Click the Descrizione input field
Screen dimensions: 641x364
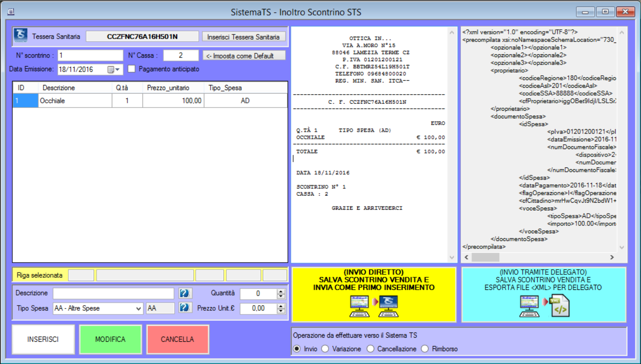click(x=113, y=293)
